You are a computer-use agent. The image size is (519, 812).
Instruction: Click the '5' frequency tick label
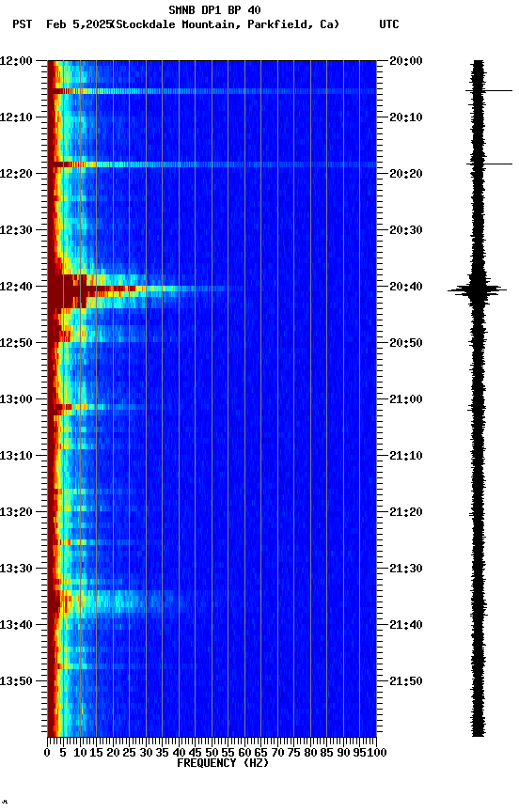click(x=63, y=753)
